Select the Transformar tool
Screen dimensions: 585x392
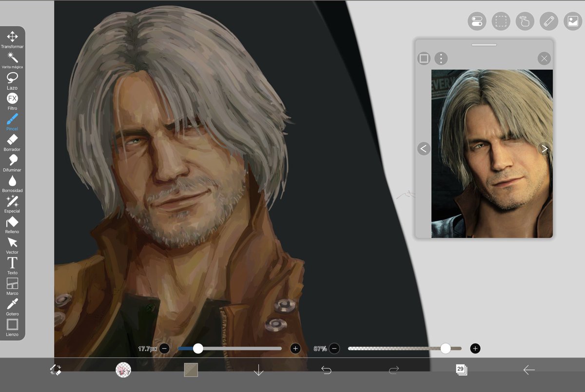click(x=12, y=39)
